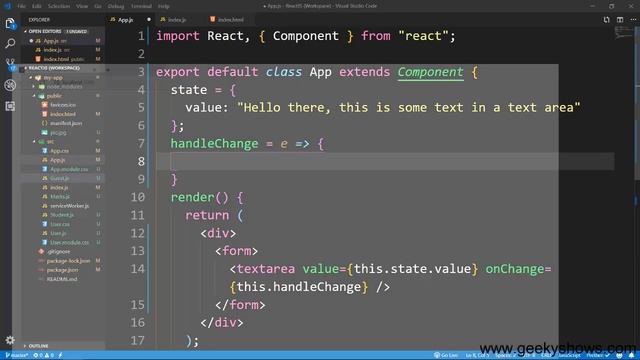640x360 pixels.
Task: Open the Edit menu
Action: 37,6
